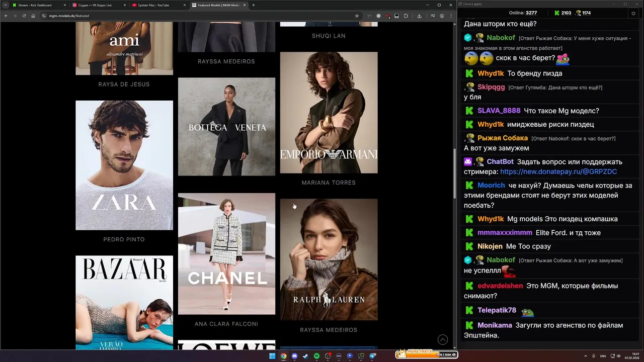Click username Telepatik78 in chat
The height and width of the screenshot is (362, 644).
(x=497, y=310)
